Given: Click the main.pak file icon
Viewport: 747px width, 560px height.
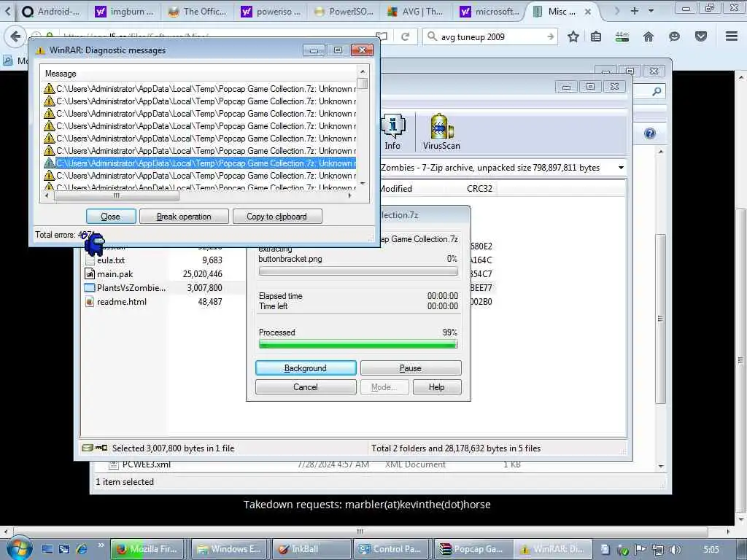Looking at the screenshot, I should point(90,274).
